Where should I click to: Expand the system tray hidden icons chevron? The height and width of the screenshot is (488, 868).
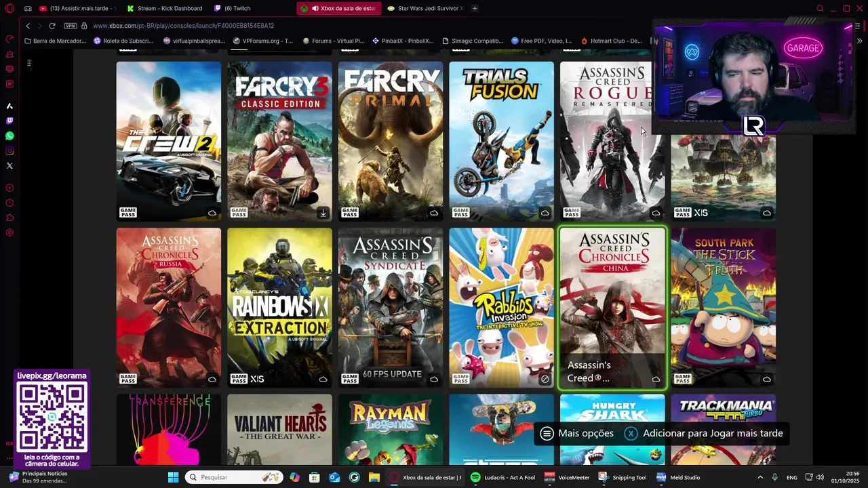(x=759, y=477)
